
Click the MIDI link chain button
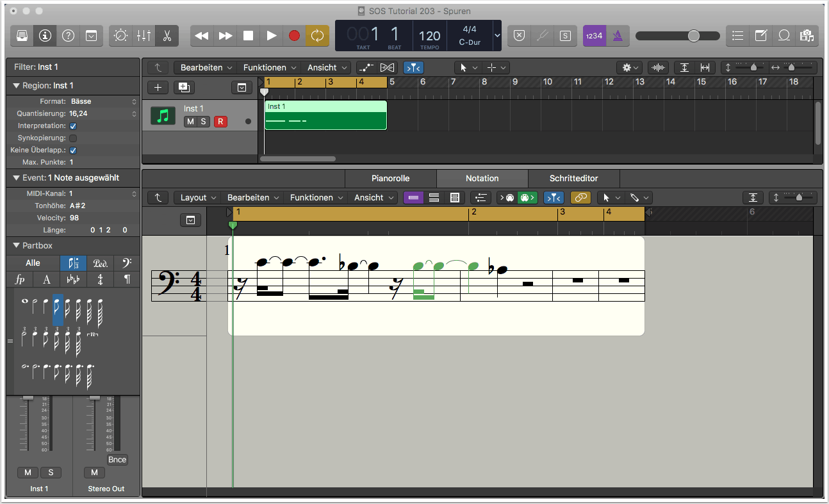[x=580, y=198]
